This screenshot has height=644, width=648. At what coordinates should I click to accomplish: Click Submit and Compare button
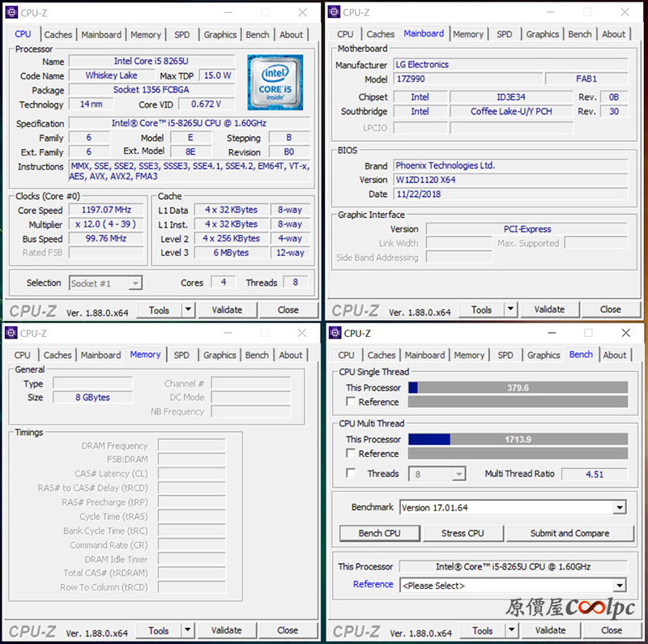click(x=569, y=533)
